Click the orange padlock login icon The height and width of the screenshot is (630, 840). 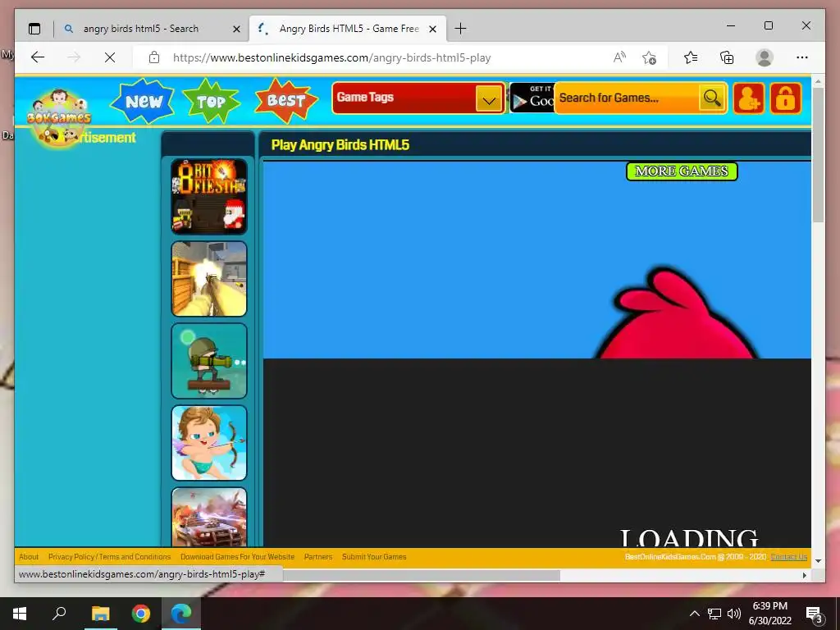click(785, 98)
